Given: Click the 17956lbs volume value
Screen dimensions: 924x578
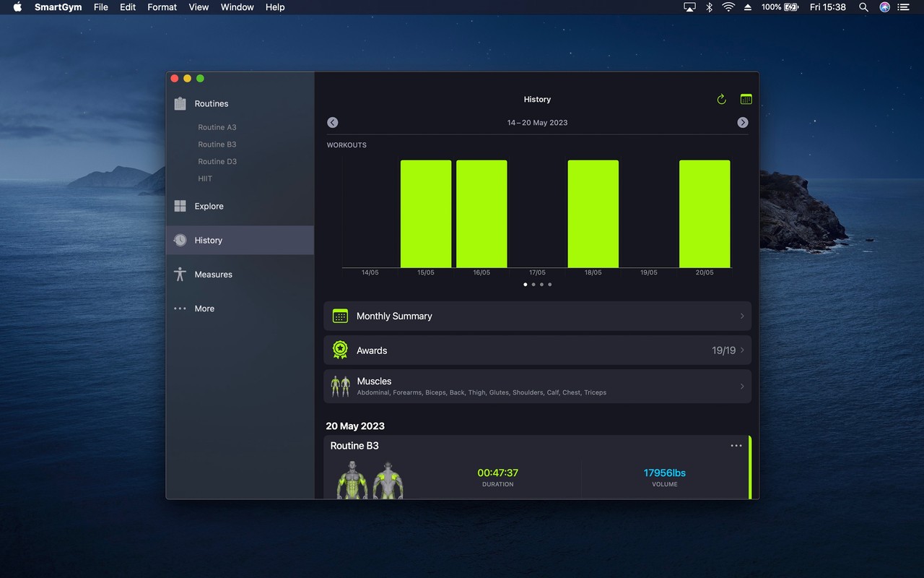Looking at the screenshot, I should click(x=665, y=473).
